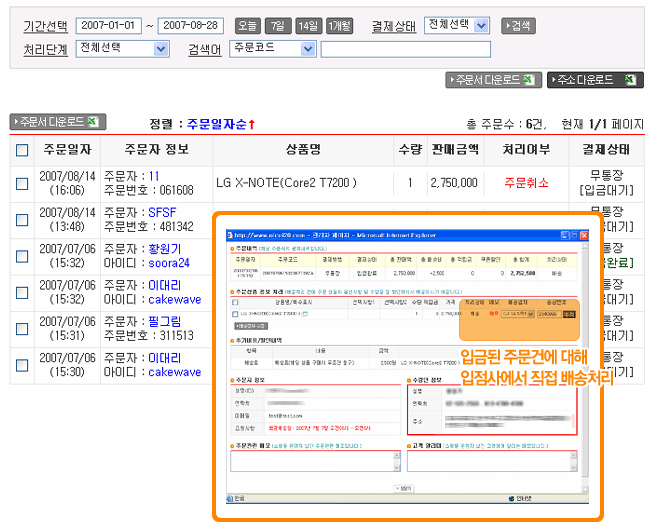Click the 주문서 다운로드 button above the table on the left
This screenshot has height=529, width=655.
tap(57, 122)
